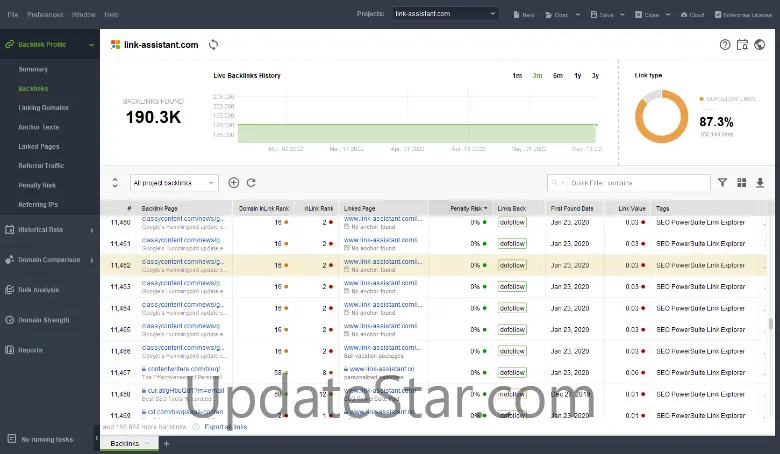Select Anchor Texts in sidebar
780x454 pixels.
pyautogui.click(x=39, y=127)
